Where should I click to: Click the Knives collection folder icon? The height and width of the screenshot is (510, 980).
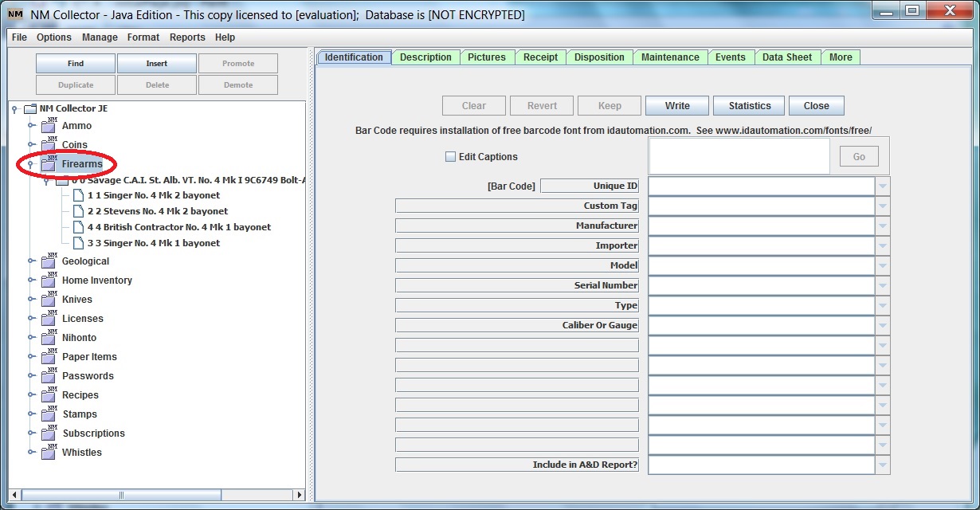[x=48, y=299]
